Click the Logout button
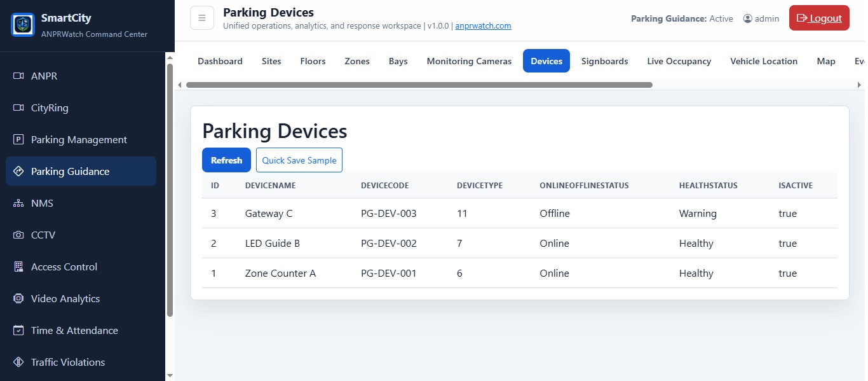This screenshot has height=381, width=868. click(x=819, y=18)
